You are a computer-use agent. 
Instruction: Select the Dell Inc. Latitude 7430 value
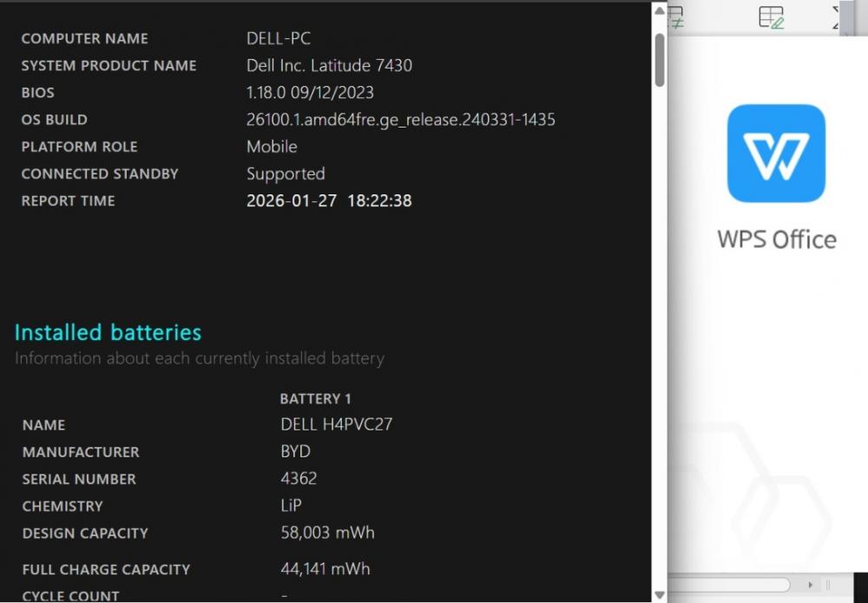tap(329, 65)
